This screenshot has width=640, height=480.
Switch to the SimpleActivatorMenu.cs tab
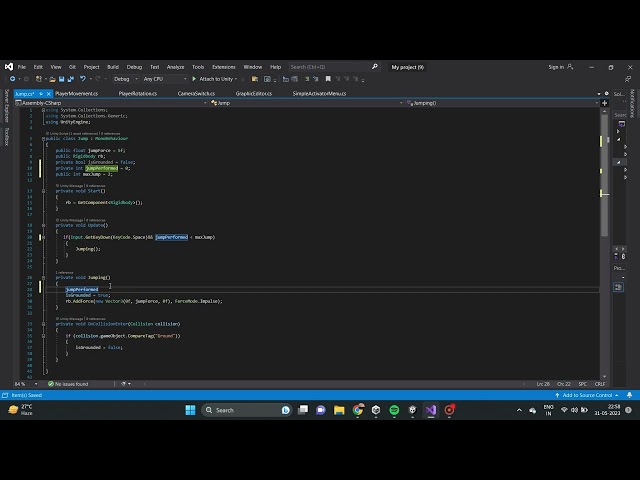pos(319,93)
